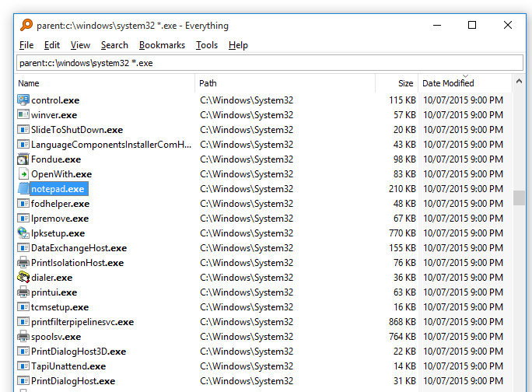Click the PrintDialogHost3D.exe file icon
This screenshot has height=392, width=532.
point(23,352)
